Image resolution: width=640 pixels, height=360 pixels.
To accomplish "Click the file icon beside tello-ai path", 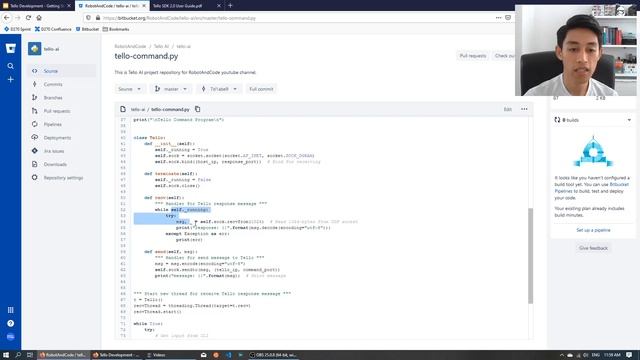I will 123,109.
